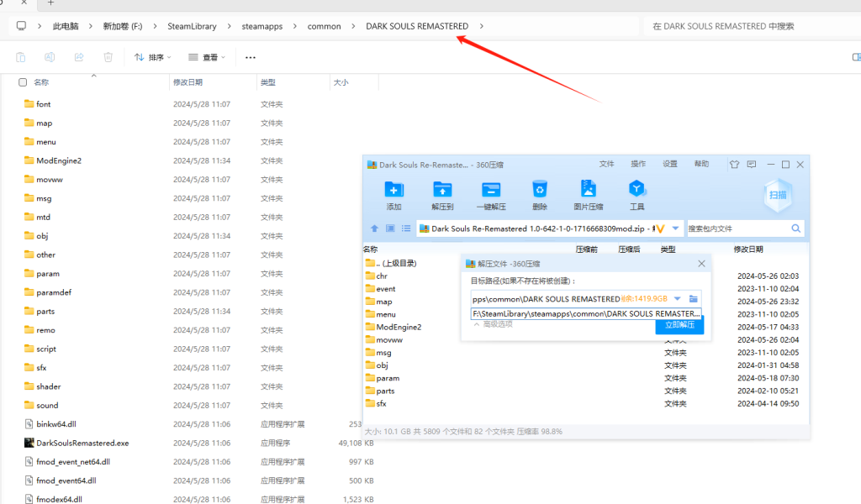Select the remo folder in Explorer

point(45,330)
